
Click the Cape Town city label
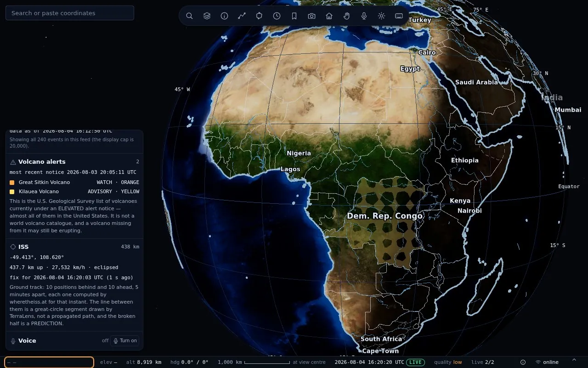pyautogui.click(x=380, y=351)
